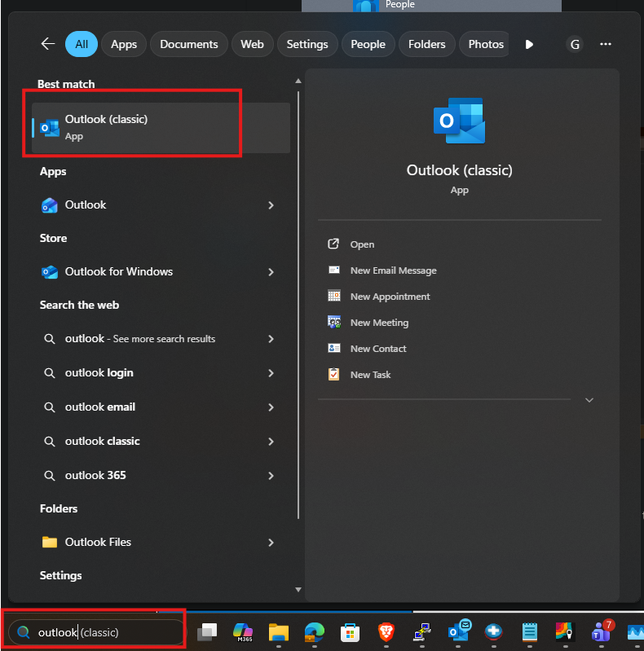Expand Outlook for Windows chevron
The image size is (644, 651).
271,272
